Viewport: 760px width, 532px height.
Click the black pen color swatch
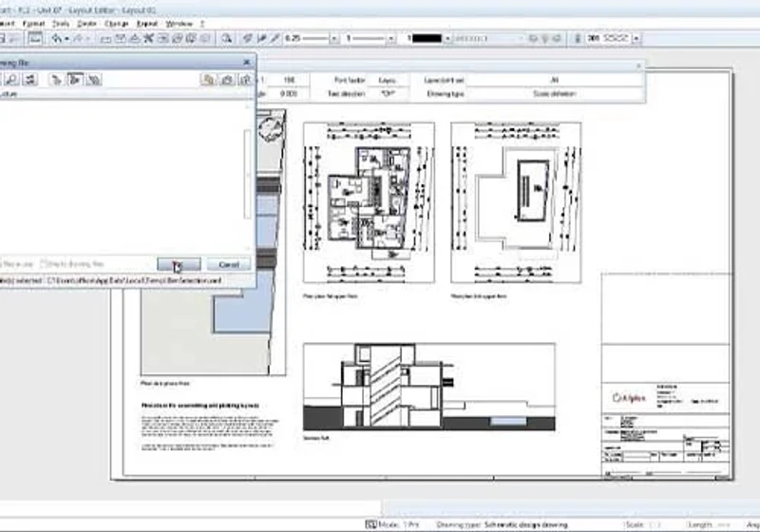click(427, 38)
